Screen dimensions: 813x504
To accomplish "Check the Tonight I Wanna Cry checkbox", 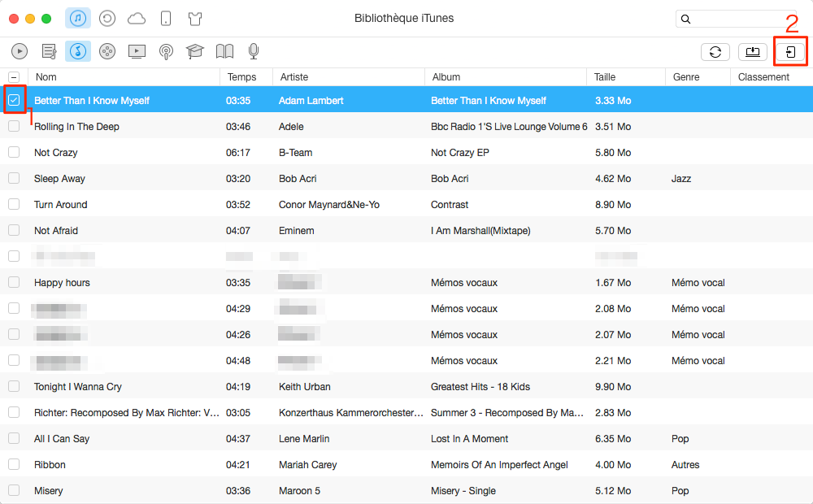I will point(14,386).
